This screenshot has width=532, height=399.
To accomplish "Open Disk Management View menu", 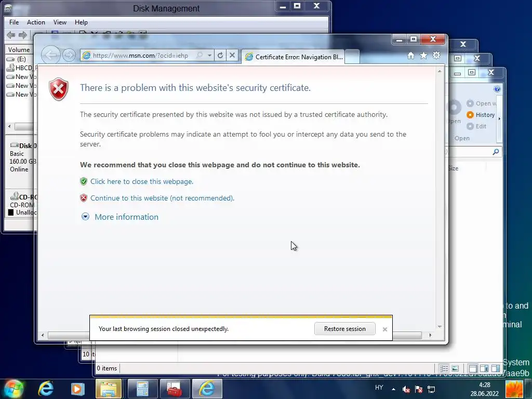I will point(60,22).
